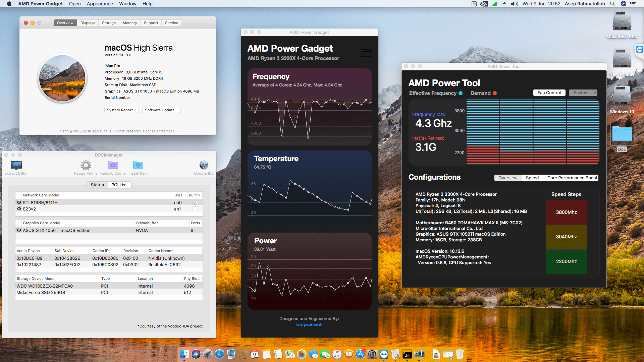Click the Software Update button

point(161,110)
